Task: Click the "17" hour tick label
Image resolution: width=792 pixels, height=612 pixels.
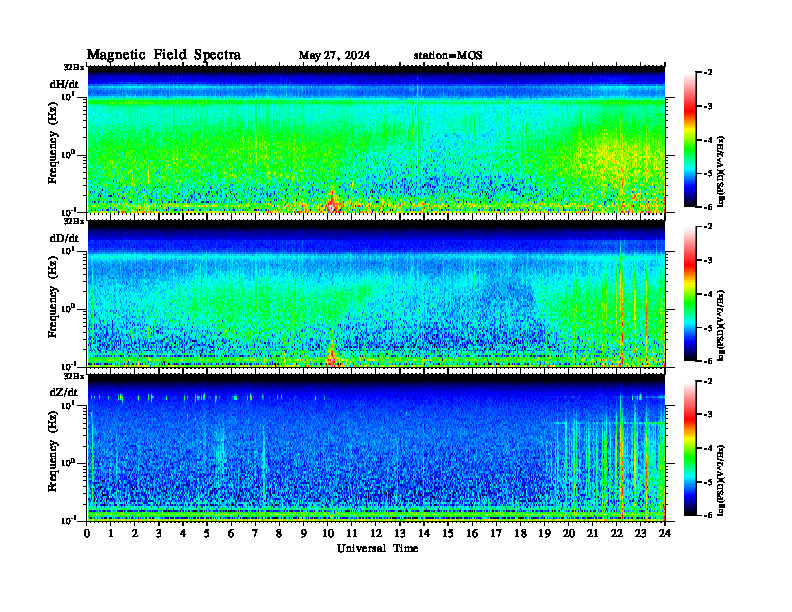Action: pyautogui.click(x=496, y=534)
